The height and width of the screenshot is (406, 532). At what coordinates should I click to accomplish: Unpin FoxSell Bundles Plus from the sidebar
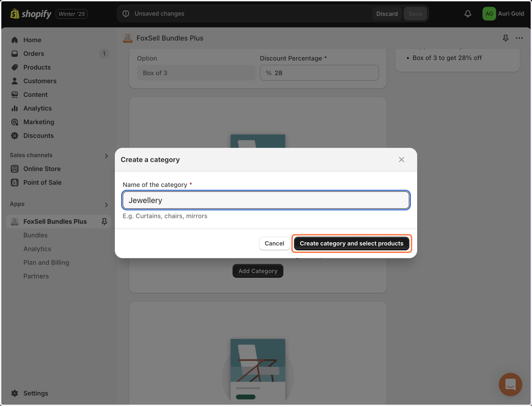[104, 221]
